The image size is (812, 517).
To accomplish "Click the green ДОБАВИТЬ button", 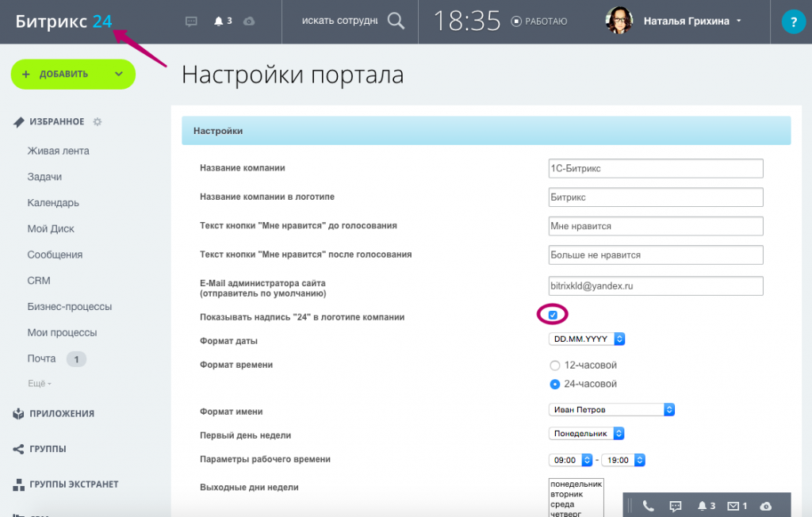I will [x=73, y=74].
